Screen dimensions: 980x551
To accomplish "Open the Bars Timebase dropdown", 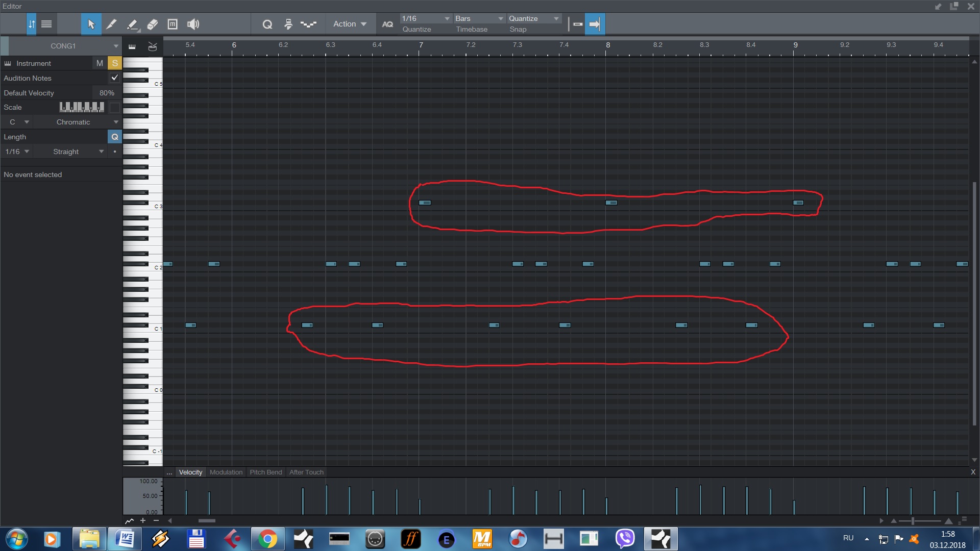I will pyautogui.click(x=479, y=18).
